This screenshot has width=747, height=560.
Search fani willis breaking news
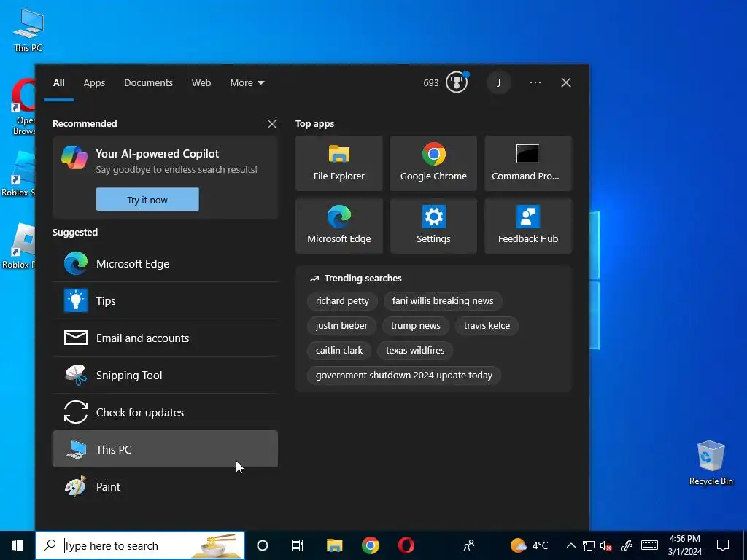click(443, 301)
